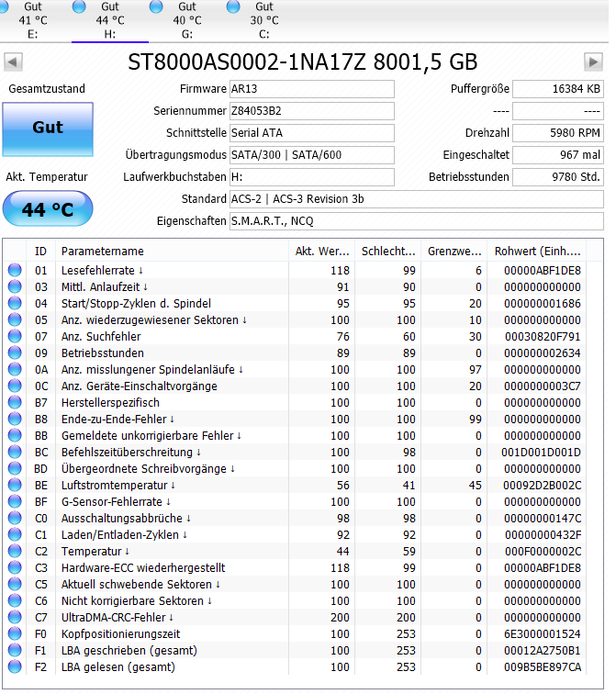Click the Drehzahl field 5980 RPM

click(558, 133)
